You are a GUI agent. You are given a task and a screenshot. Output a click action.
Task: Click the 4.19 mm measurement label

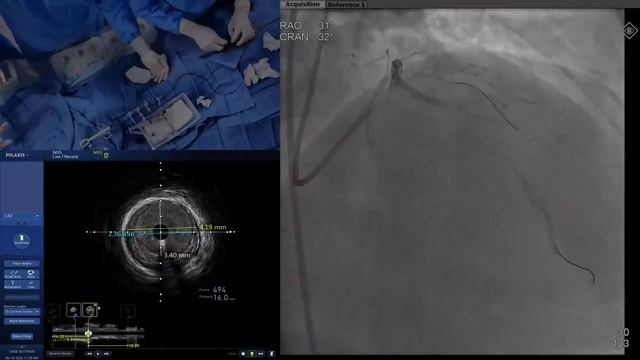(213, 227)
